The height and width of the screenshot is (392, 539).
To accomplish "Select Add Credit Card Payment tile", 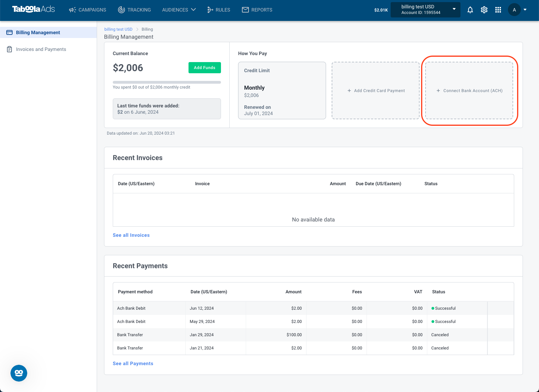I will 376,91.
